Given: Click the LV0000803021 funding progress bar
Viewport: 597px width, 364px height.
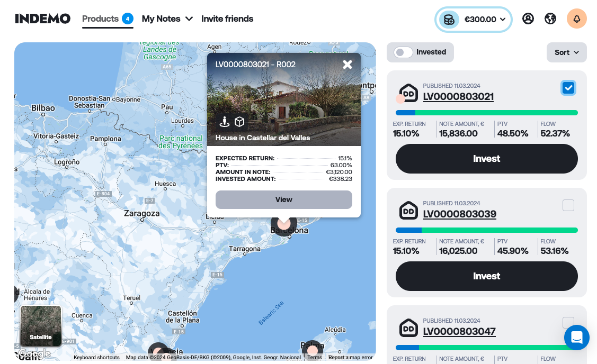Looking at the screenshot, I should pyautogui.click(x=486, y=113).
